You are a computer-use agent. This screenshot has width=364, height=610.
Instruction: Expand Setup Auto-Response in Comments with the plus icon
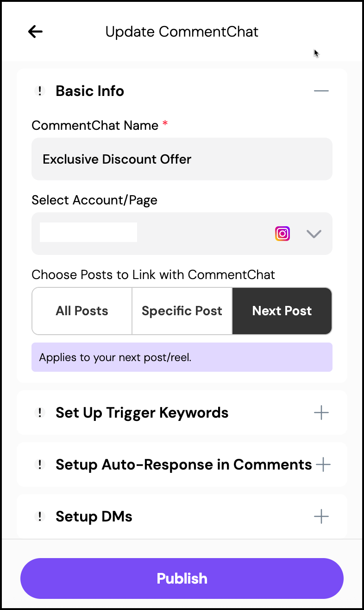pyautogui.click(x=323, y=464)
